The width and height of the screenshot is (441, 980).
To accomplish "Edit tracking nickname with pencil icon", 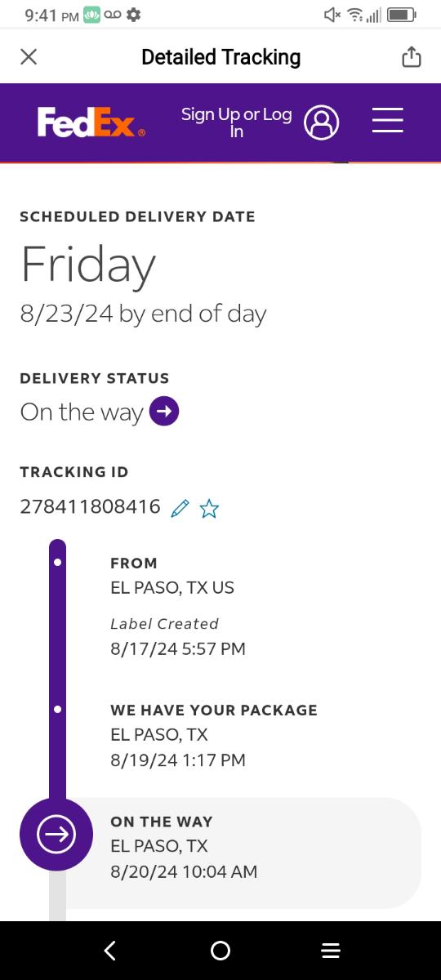I will pos(180,509).
